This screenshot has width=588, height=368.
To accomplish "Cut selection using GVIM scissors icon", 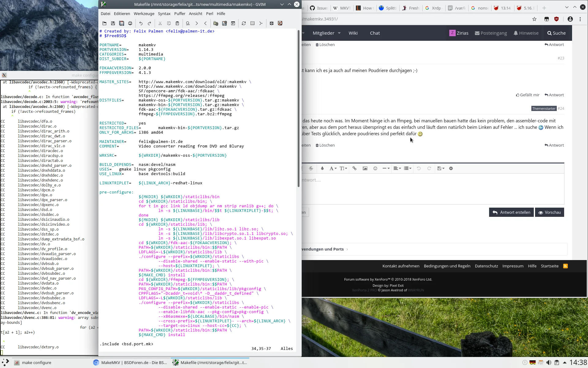I will click(160, 23).
